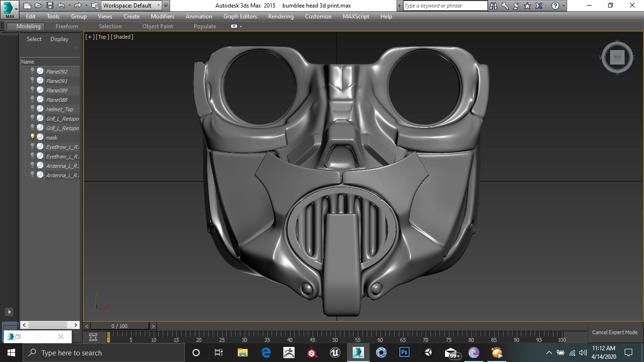Click the Cancel Expert Mode button
The width and height of the screenshot is (644, 362).
tap(614, 332)
